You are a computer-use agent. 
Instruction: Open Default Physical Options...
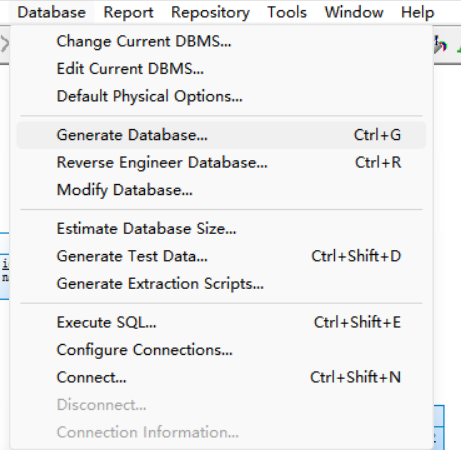coord(221,96)
